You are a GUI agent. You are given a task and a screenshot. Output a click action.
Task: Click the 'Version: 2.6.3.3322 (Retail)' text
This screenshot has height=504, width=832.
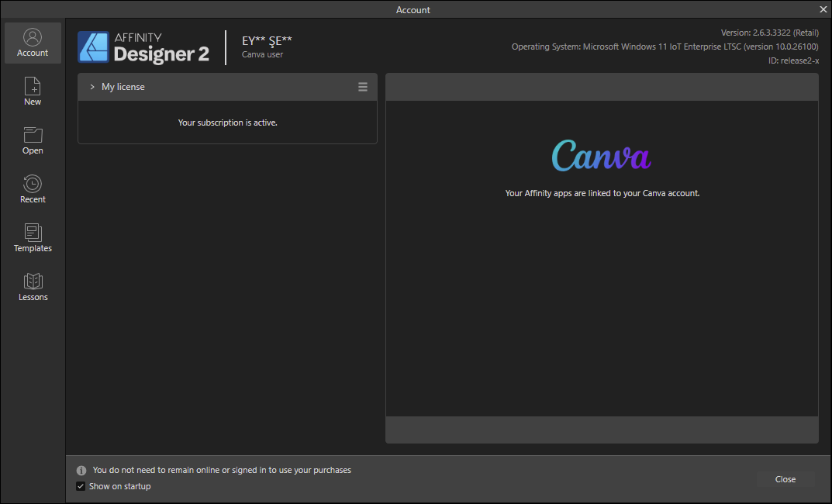tap(769, 33)
